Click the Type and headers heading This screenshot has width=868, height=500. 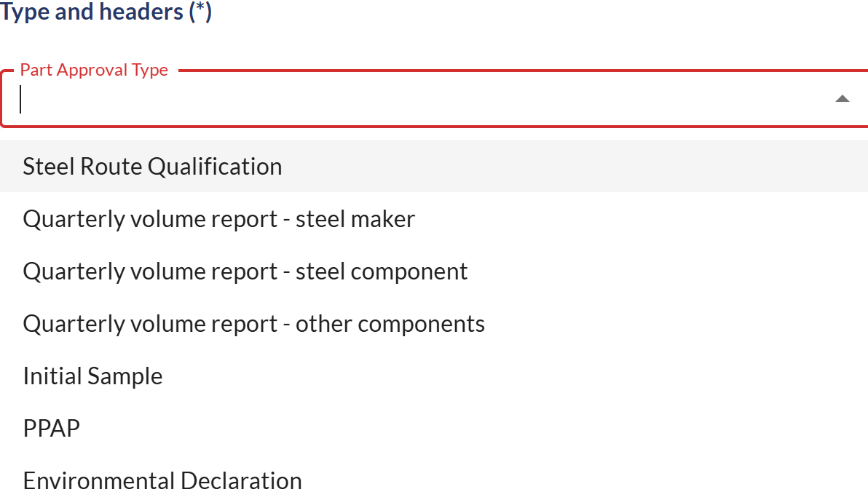point(106,12)
